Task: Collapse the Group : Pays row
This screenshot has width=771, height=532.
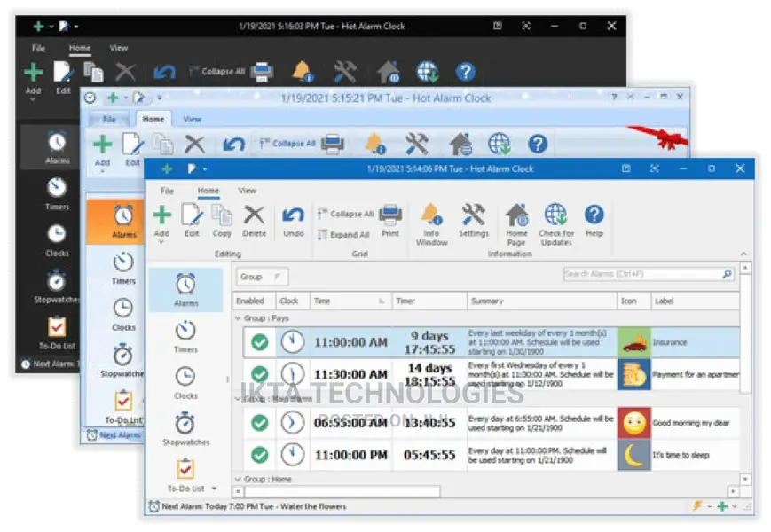Action: click(x=238, y=318)
